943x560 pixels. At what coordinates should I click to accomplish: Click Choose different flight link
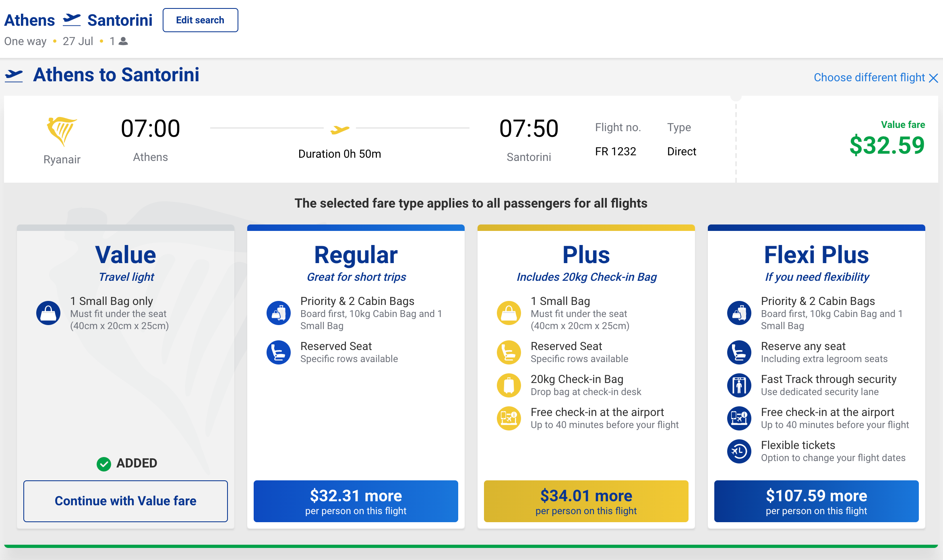coord(869,77)
